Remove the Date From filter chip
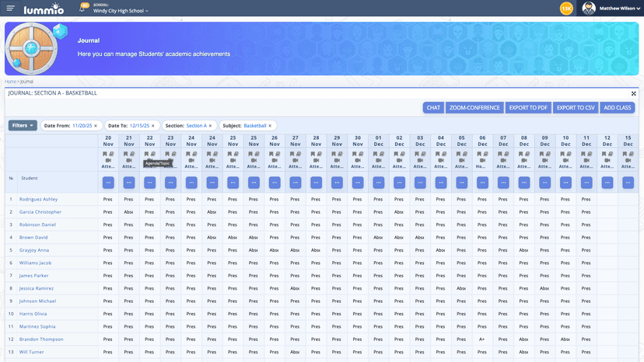This screenshot has width=644, height=362. coord(96,126)
